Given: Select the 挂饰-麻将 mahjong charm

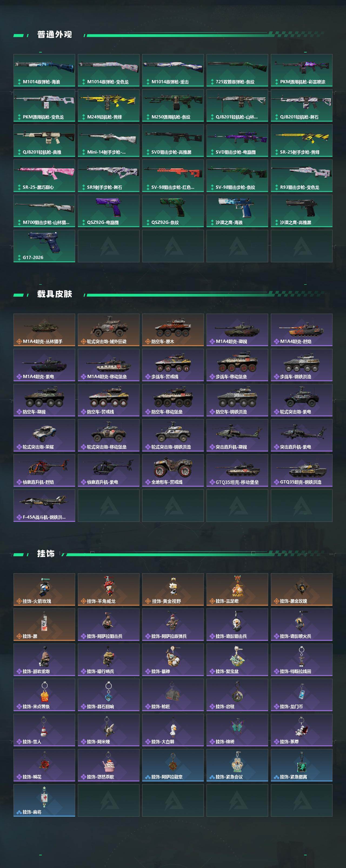Looking at the screenshot, I should [44, 800].
